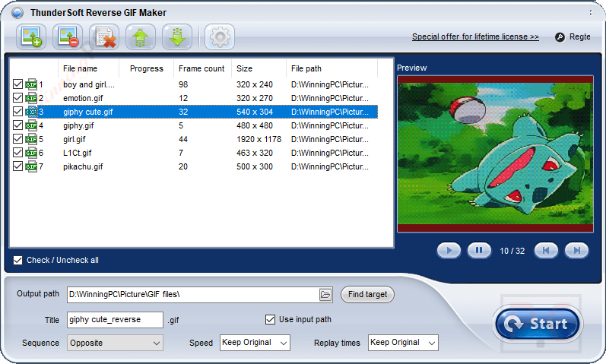This screenshot has width=606, height=364.
Task: Move selected file up with green arrow
Action: [x=141, y=37]
